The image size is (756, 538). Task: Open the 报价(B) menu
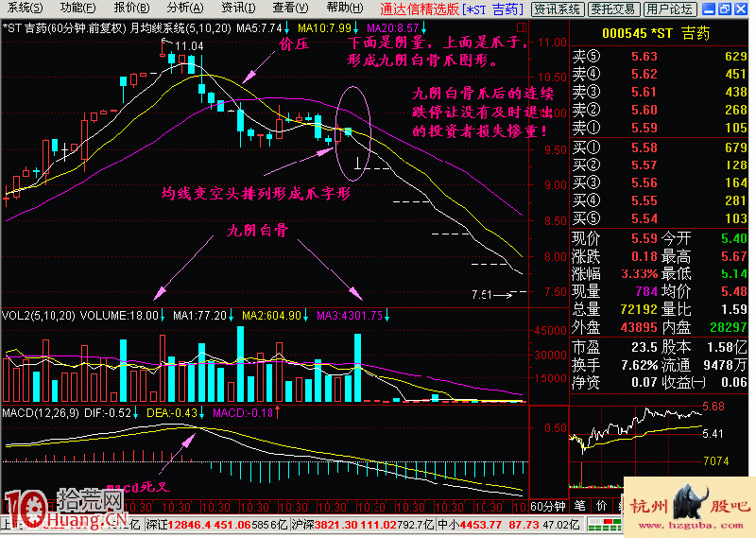[131, 8]
